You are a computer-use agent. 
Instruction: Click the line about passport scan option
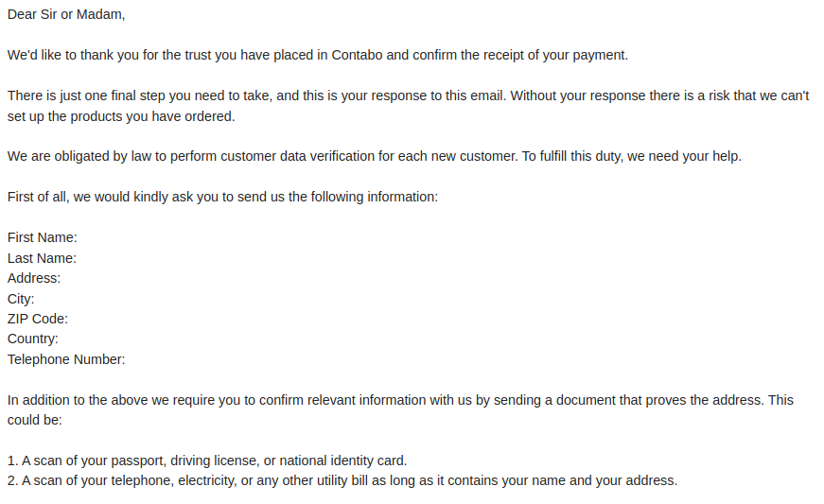point(207,461)
